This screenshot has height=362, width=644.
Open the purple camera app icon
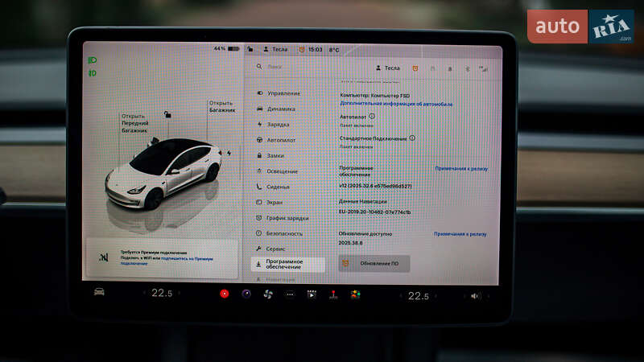pyautogui.click(x=246, y=294)
